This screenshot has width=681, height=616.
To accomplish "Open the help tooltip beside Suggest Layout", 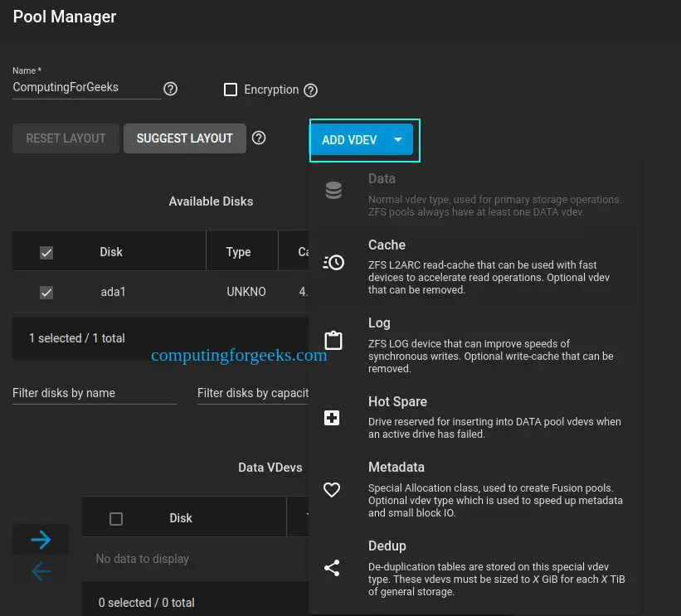I will point(259,138).
